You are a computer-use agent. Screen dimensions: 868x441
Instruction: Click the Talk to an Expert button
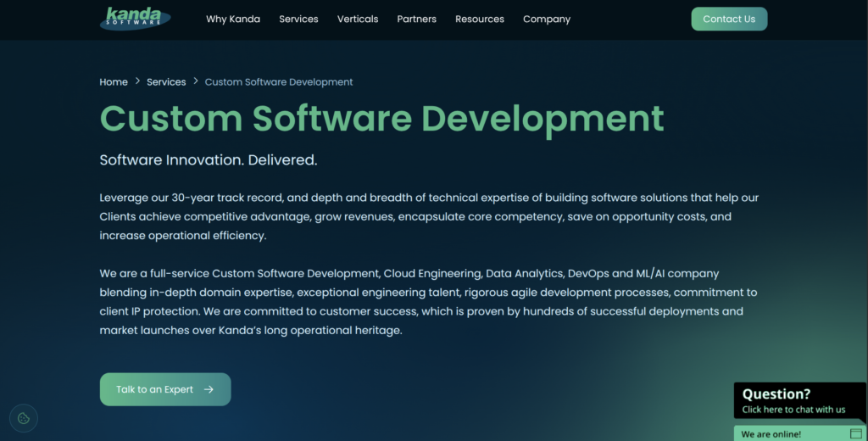tap(165, 389)
